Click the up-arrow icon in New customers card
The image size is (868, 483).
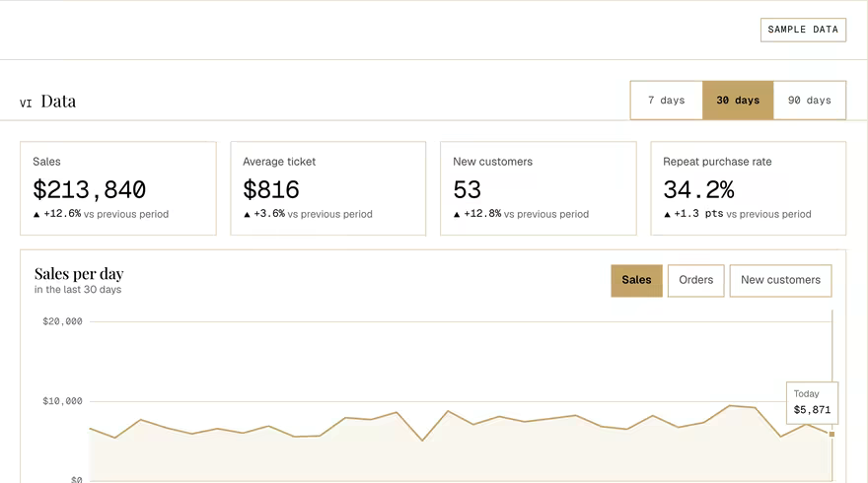(x=457, y=215)
